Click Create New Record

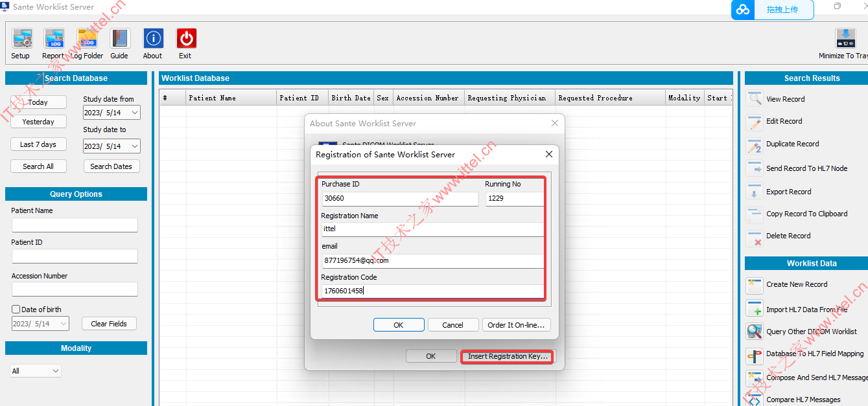tap(797, 284)
